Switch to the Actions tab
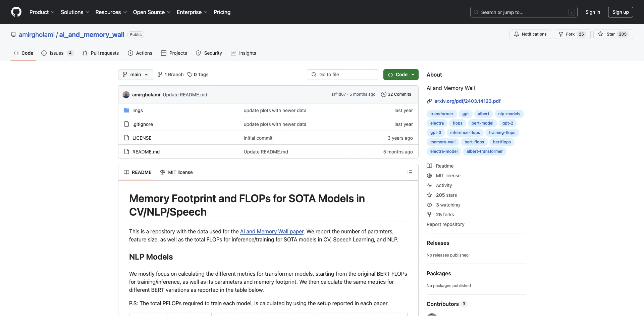This screenshot has height=316, width=644. pyautogui.click(x=140, y=53)
